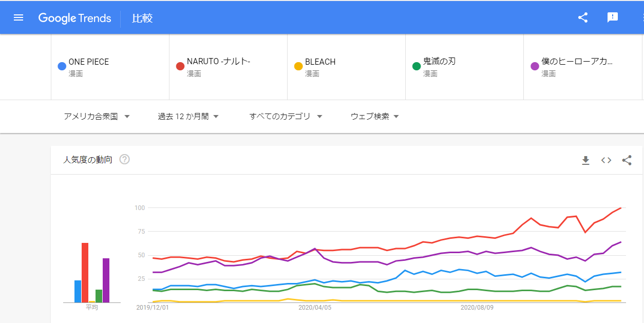Expand the アメリカ合衆国 region dropdown
The image size is (644, 323).
pos(97,117)
